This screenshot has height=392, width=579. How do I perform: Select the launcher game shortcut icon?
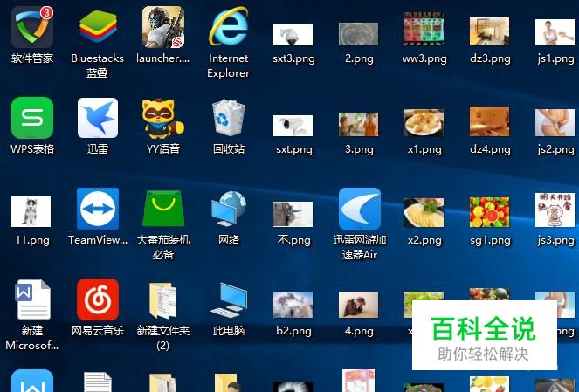(163, 27)
